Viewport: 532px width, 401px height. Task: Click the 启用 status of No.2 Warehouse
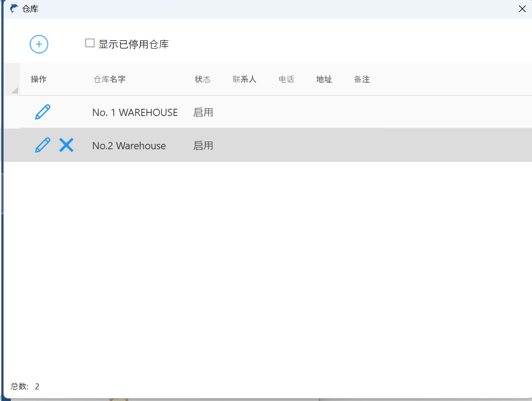(x=203, y=146)
